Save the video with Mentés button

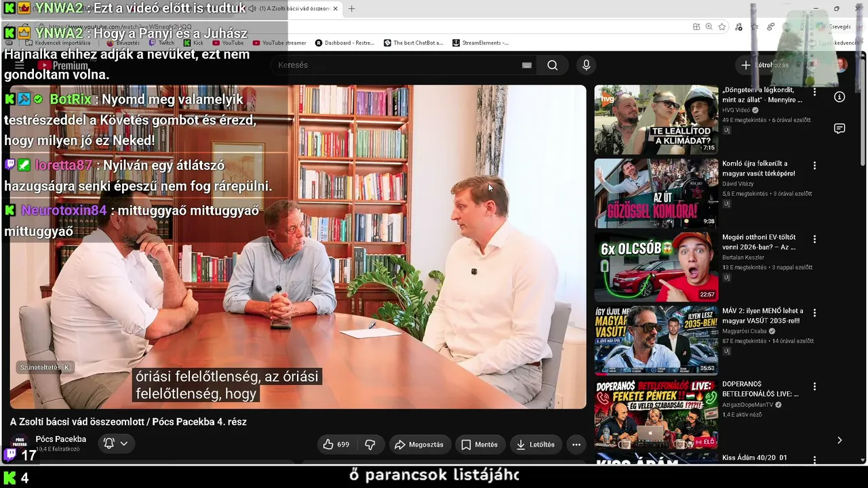[x=479, y=445]
